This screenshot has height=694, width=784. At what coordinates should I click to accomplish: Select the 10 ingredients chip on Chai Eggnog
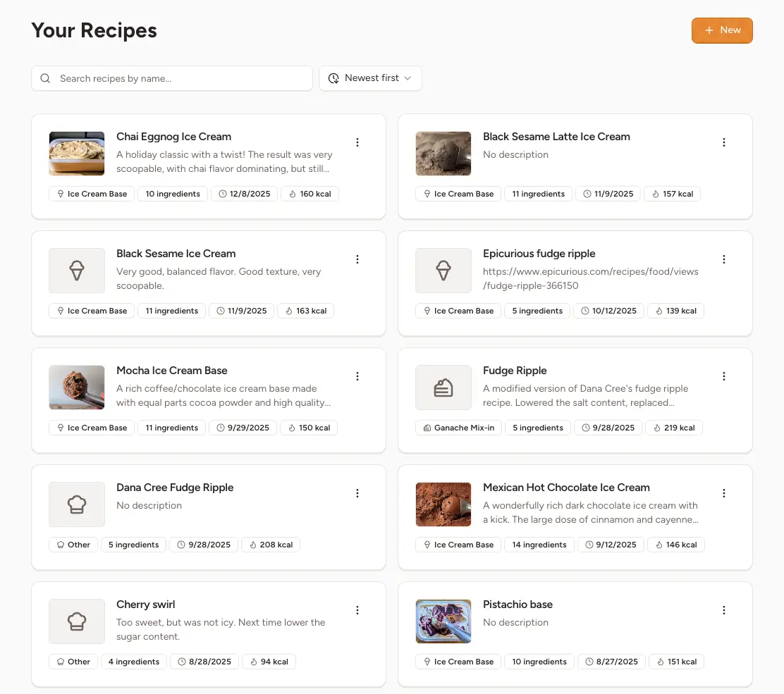tap(172, 193)
